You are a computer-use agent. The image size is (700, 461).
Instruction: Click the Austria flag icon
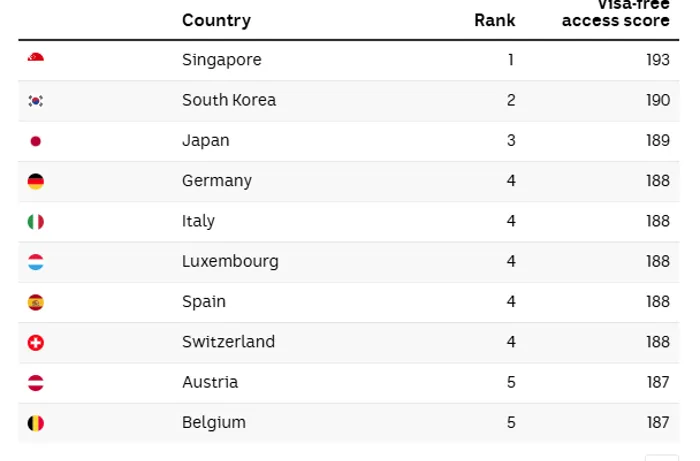pos(36,382)
